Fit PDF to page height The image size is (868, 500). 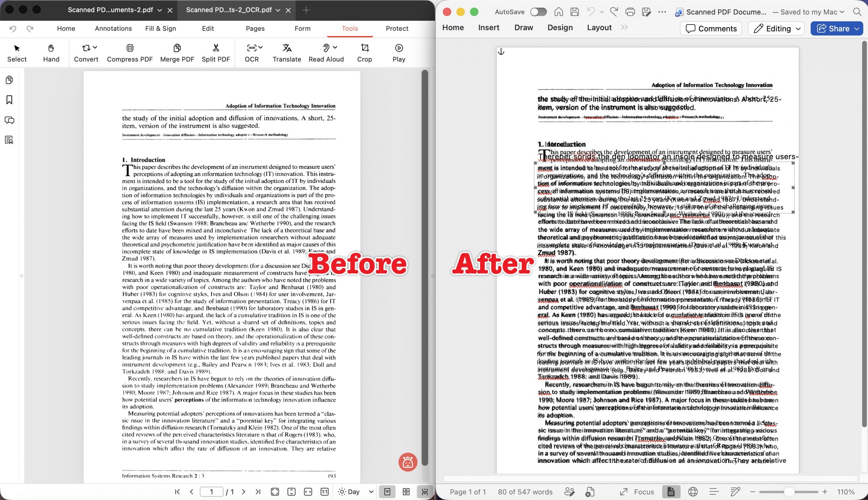click(291, 492)
